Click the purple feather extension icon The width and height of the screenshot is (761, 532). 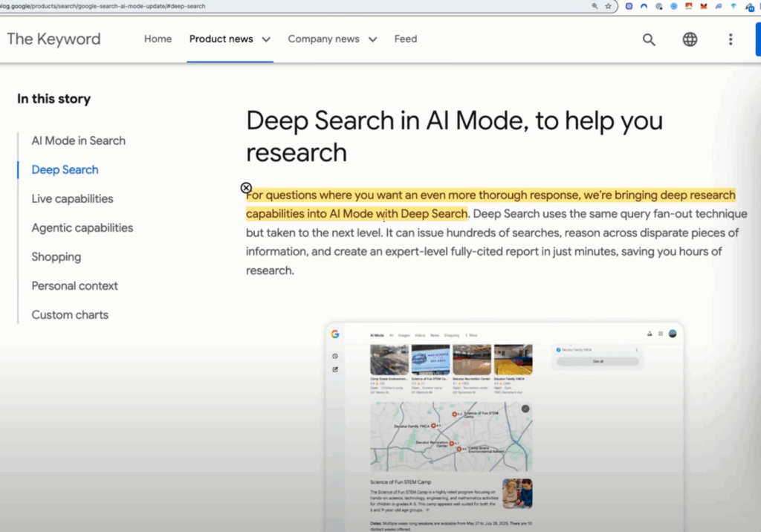(719, 6)
